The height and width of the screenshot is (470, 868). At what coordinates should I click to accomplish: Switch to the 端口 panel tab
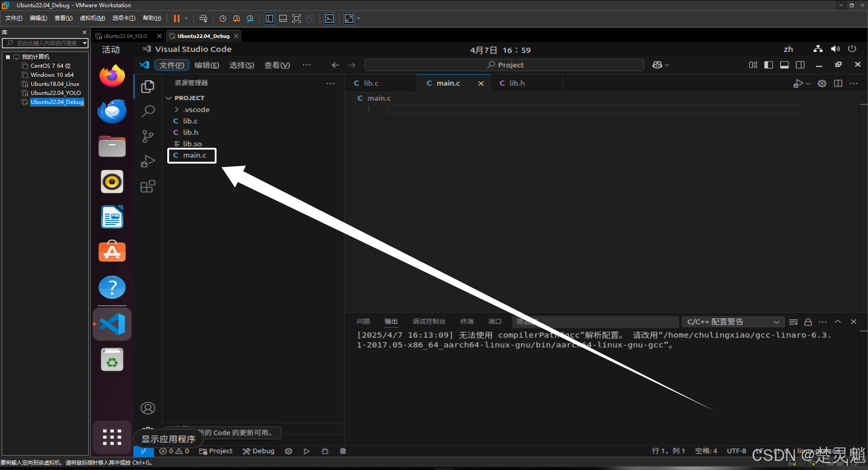point(495,321)
